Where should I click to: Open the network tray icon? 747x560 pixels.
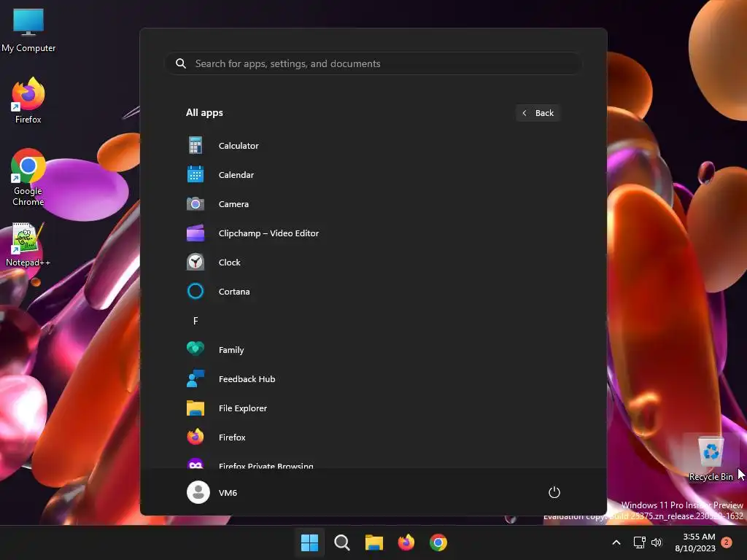point(639,542)
